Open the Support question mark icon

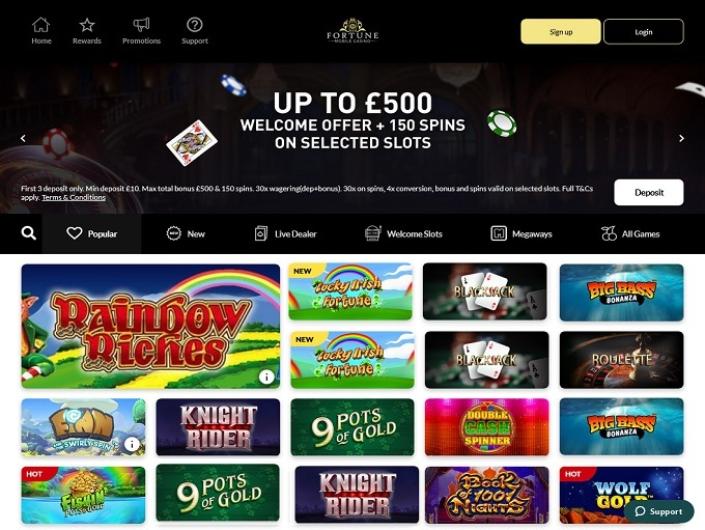[x=195, y=25]
